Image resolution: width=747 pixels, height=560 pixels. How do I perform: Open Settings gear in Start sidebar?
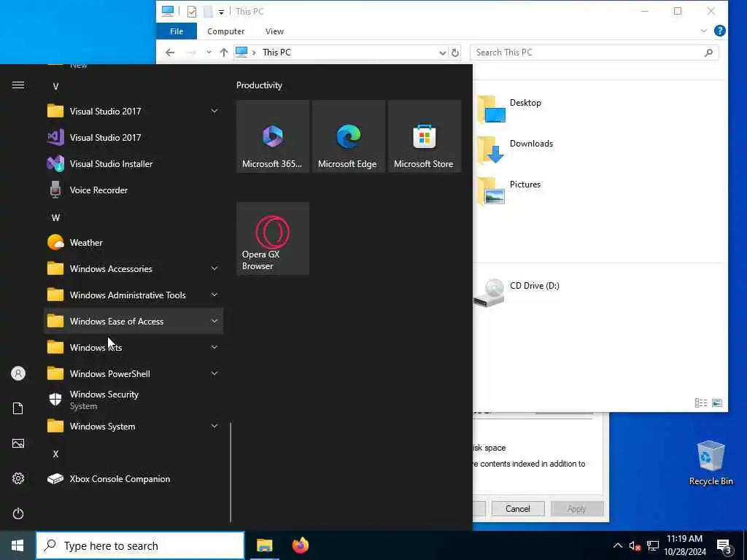pos(18,478)
